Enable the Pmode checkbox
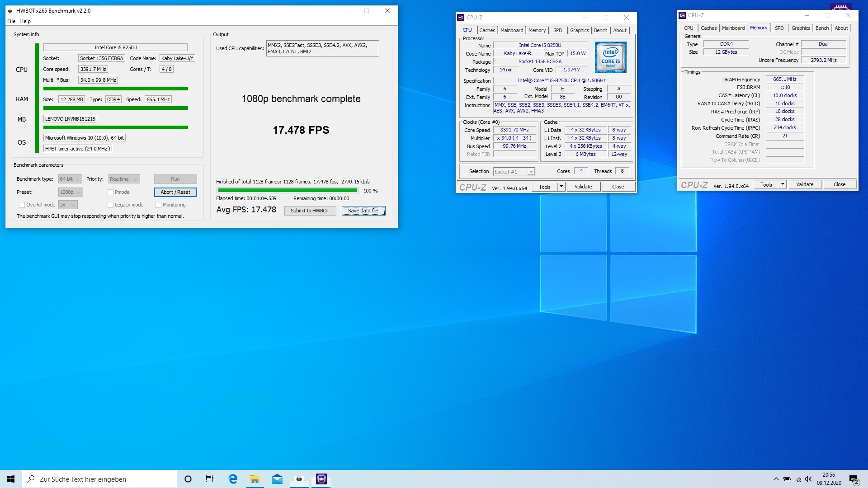This screenshot has width=868, height=488. 110,192
